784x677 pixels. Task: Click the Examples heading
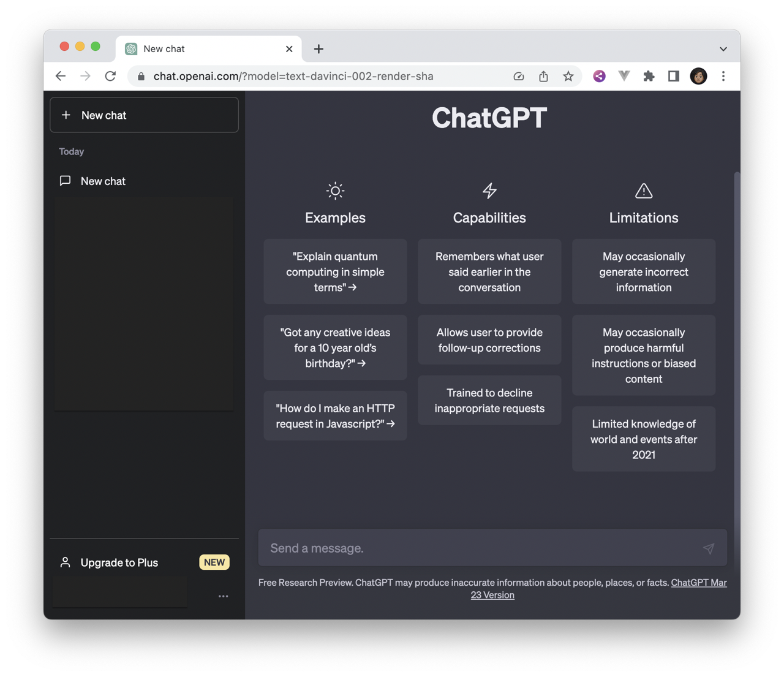[336, 218]
